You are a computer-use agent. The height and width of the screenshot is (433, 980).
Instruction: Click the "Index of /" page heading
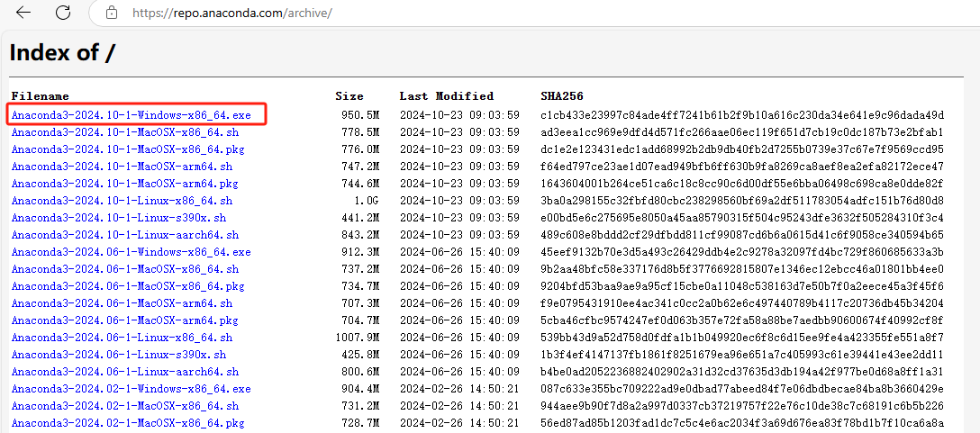62,52
